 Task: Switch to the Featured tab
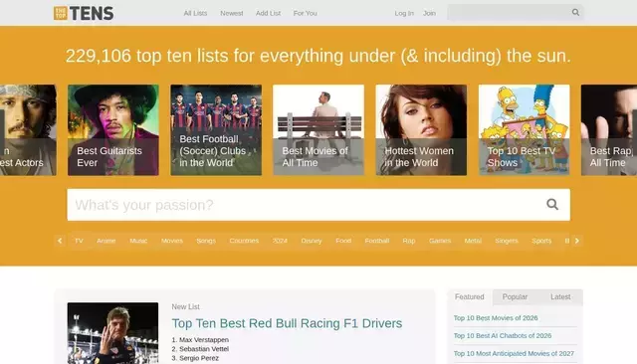point(470,297)
